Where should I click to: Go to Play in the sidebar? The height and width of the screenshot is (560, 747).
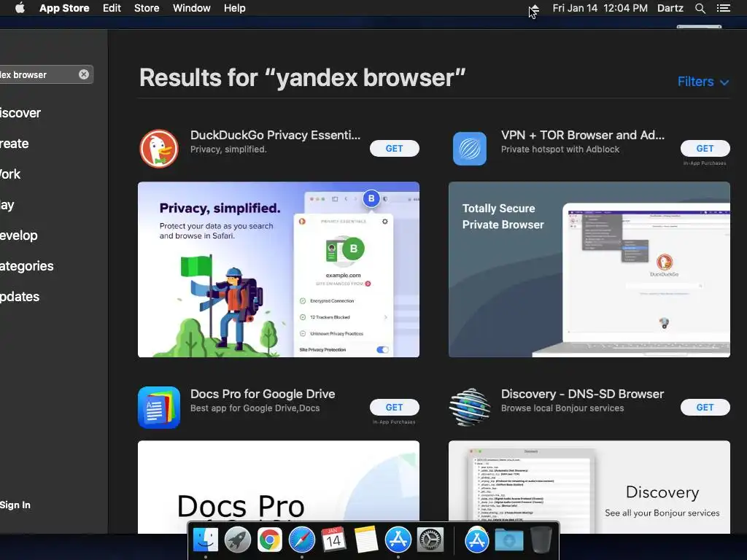click(7, 205)
